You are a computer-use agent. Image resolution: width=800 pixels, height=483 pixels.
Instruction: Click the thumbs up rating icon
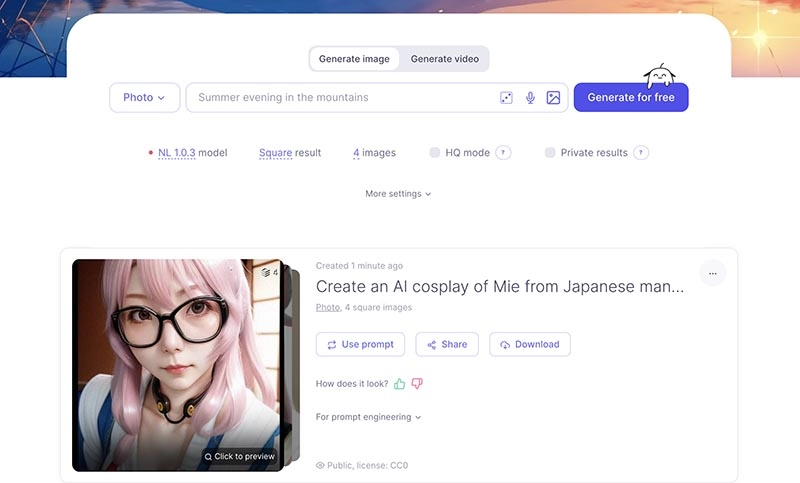click(x=400, y=383)
